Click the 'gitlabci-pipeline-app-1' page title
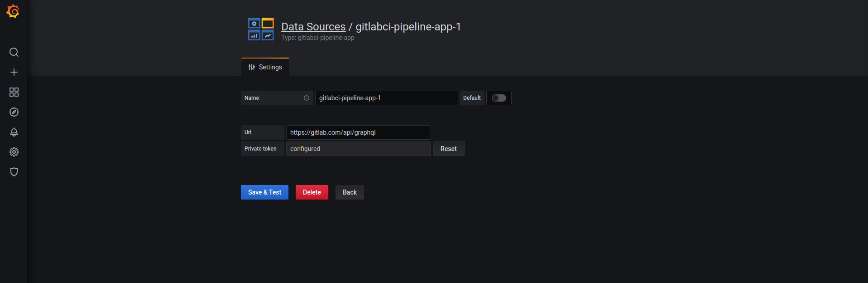Viewport: 868px width, 283px height. [x=408, y=27]
